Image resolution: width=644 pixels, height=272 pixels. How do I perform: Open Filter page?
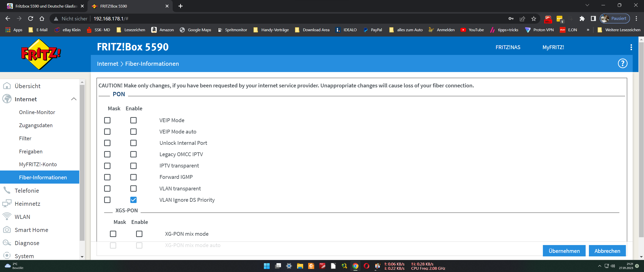(25, 139)
